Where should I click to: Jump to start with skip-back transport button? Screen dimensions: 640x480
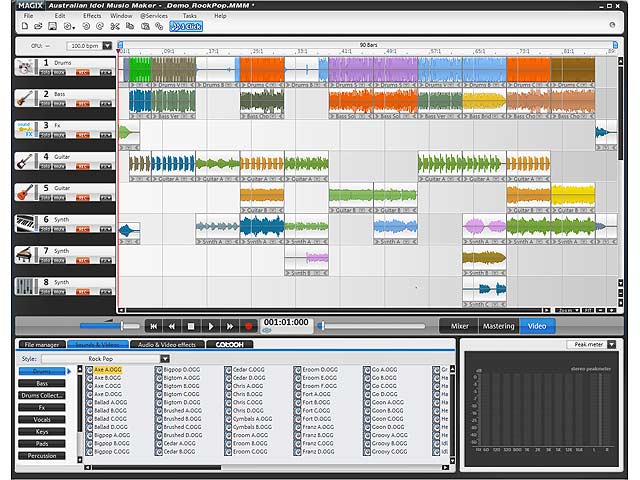tap(153, 326)
